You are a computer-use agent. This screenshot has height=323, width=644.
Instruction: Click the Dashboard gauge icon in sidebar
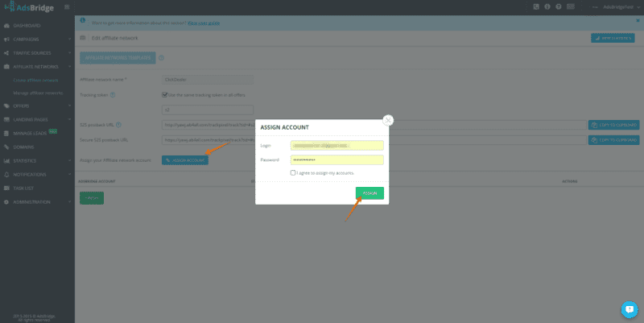pos(6,26)
